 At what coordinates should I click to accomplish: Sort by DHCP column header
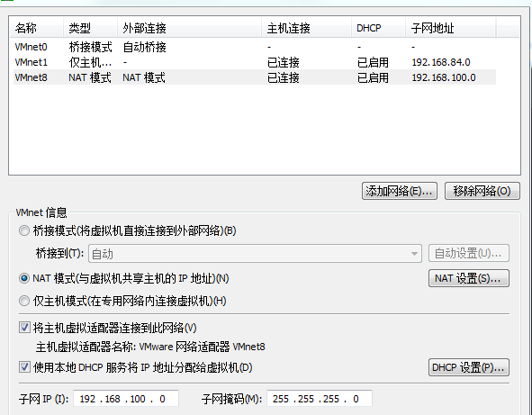tap(379, 28)
